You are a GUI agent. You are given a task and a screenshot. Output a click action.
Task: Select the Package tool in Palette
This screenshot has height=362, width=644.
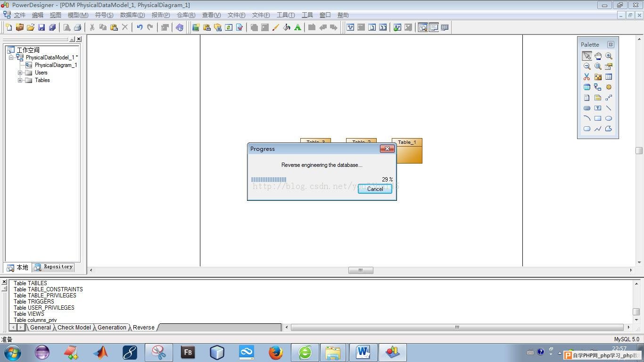click(598, 77)
